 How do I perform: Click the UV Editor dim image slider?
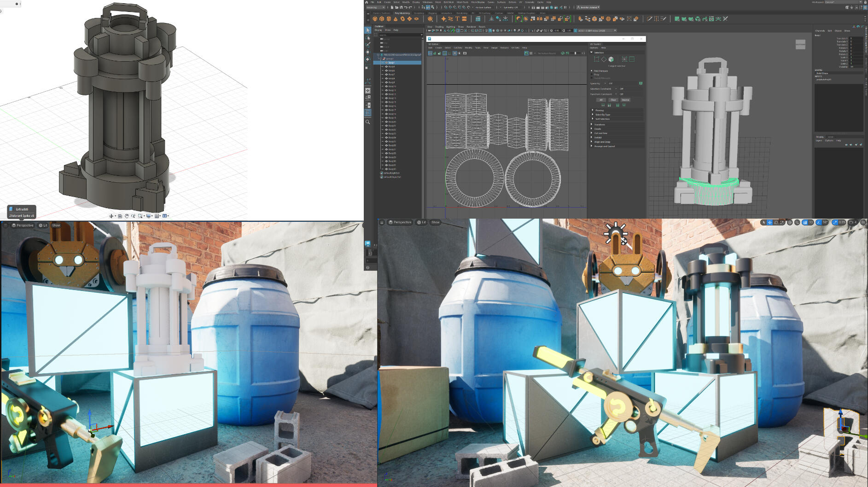(x=575, y=53)
